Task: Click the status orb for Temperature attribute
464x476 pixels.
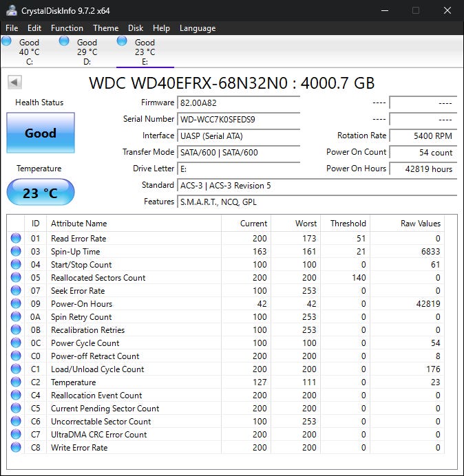Action: (x=16, y=382)
